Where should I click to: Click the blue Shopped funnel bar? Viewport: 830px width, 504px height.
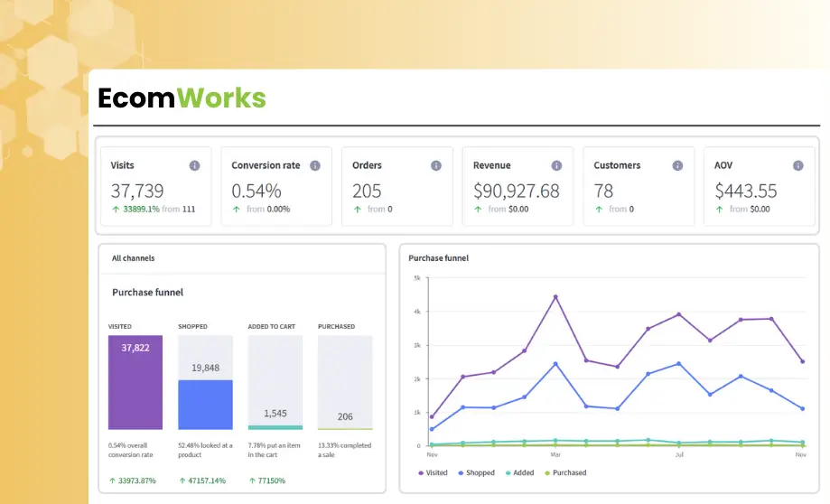(205, 405)
